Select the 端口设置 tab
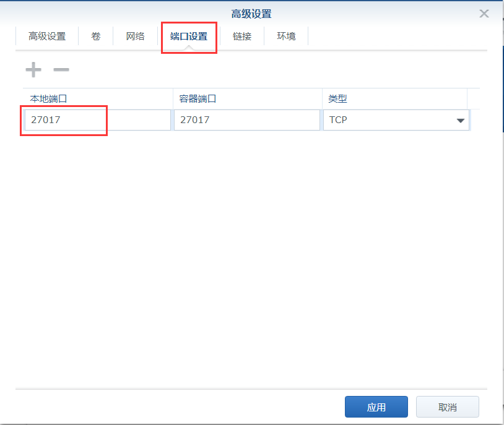This screenshot has height=425, width=504. tap(188, 36)
